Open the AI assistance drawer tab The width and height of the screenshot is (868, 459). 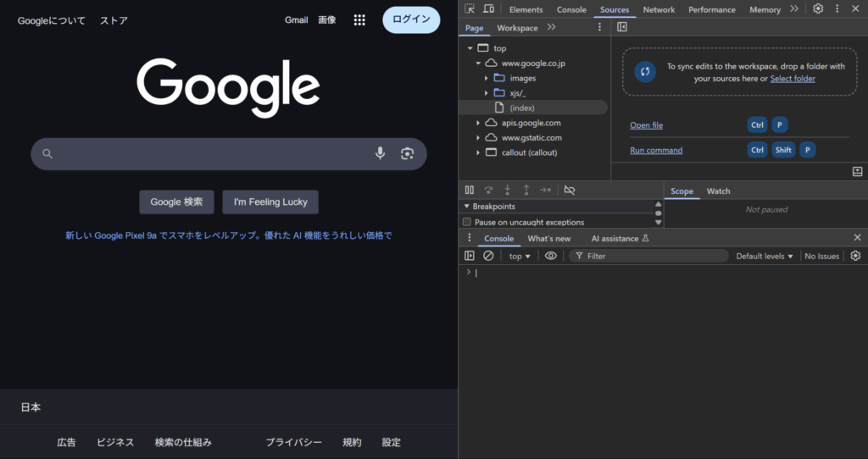620,238
